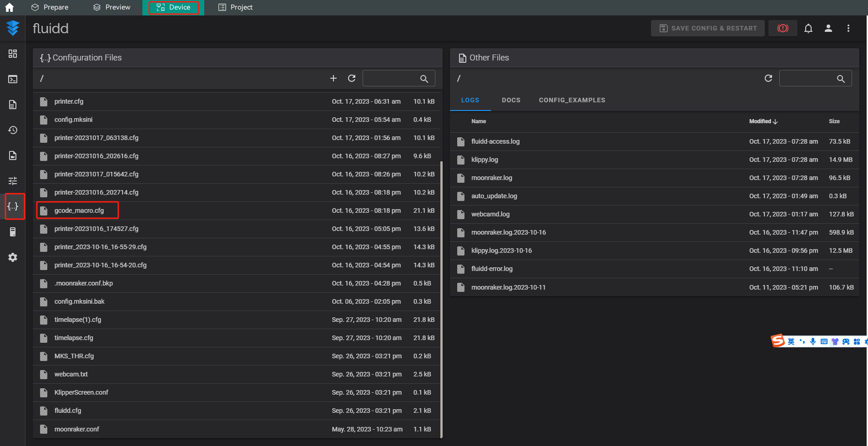Sort logs by Size column

[x=834, y=121]
